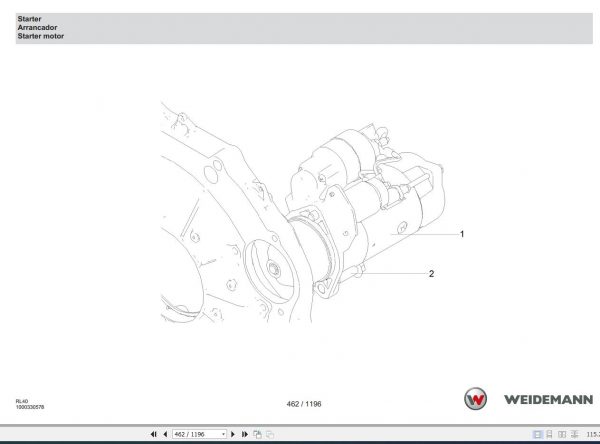Click the greyed next-view icon in toolbar
The width and height of the screenshot is (600, 444).
click(x=270, y=434)
